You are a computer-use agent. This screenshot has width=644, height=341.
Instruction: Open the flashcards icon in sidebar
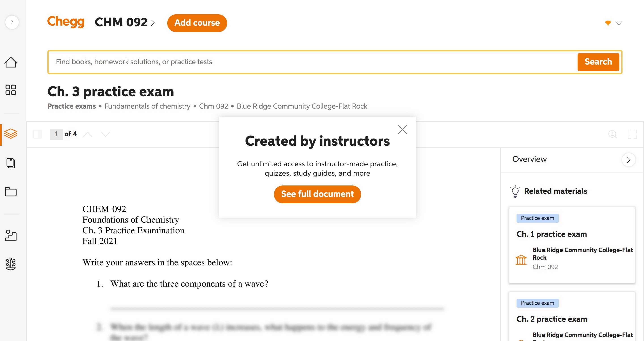click(x=11, y=163)
